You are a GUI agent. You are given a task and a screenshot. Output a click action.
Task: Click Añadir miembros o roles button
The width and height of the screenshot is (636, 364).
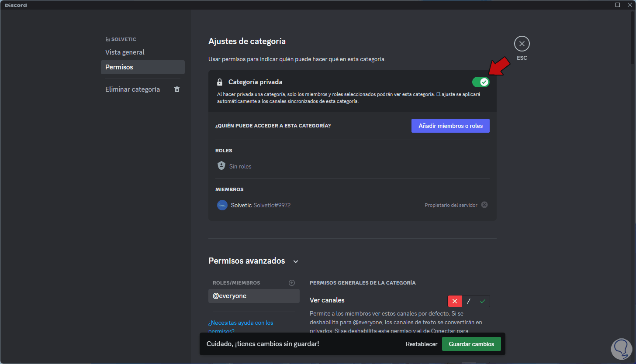tap(450, 126)
